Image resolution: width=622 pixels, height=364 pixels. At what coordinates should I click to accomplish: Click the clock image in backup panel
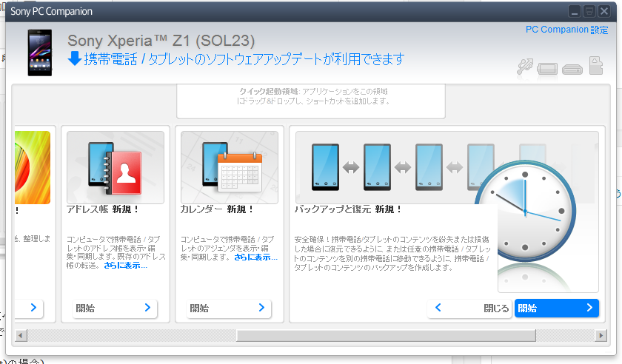pos(525,210)
